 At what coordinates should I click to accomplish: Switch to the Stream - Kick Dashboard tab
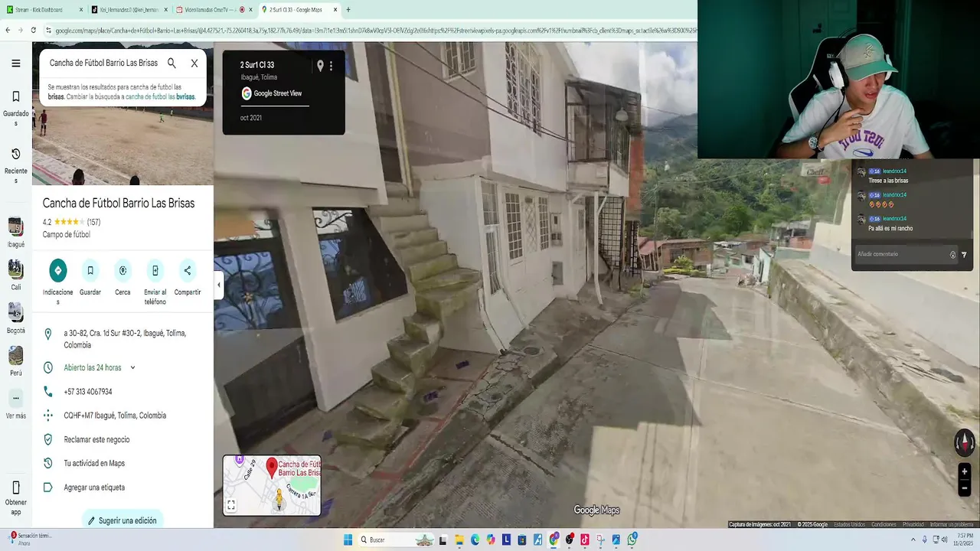[44, 10]
